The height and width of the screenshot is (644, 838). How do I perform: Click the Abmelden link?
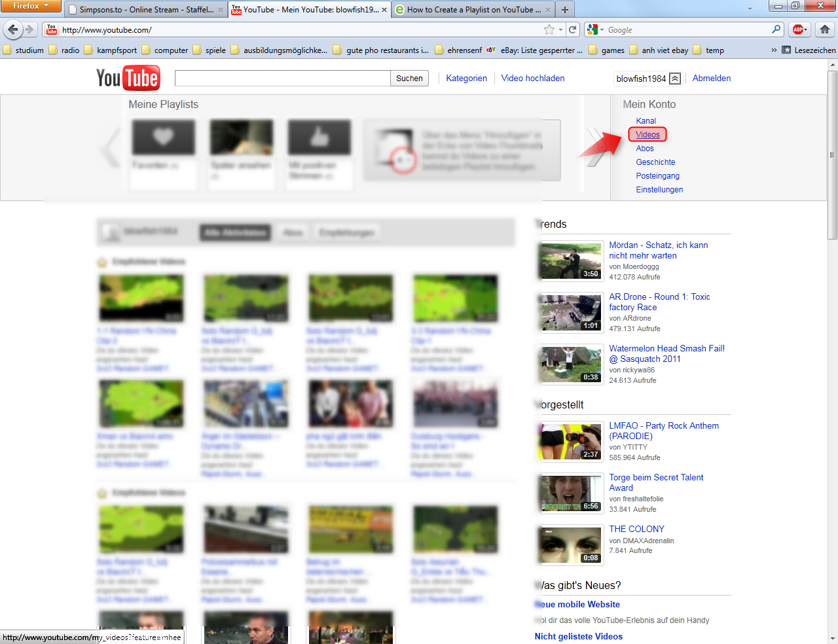pyautogui.click(x=712, y=79)
